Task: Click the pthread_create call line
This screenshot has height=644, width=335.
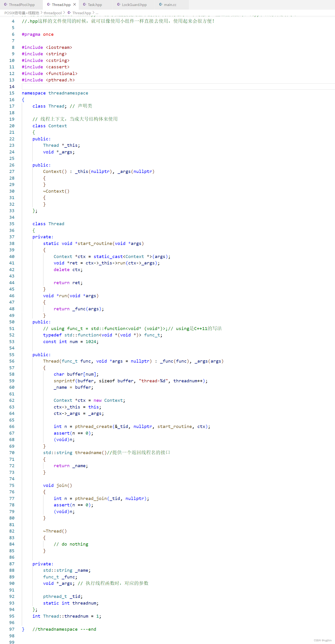Action: (x=132, y=427)
